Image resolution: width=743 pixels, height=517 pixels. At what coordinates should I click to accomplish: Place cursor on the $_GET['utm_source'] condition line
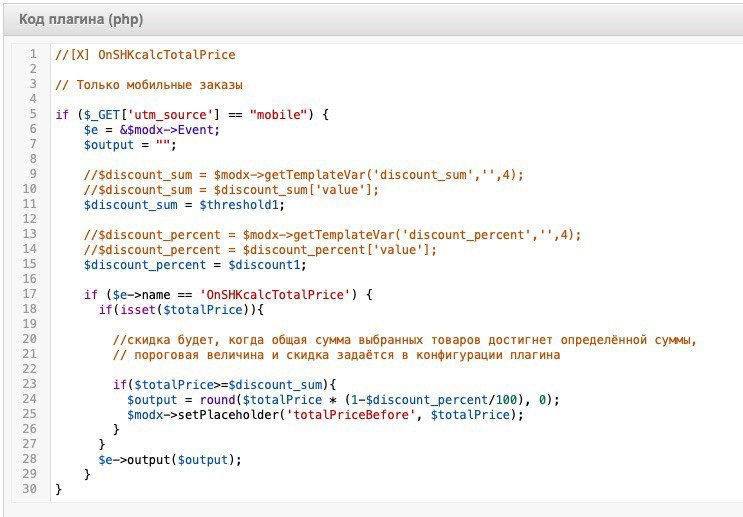point(192,115)
